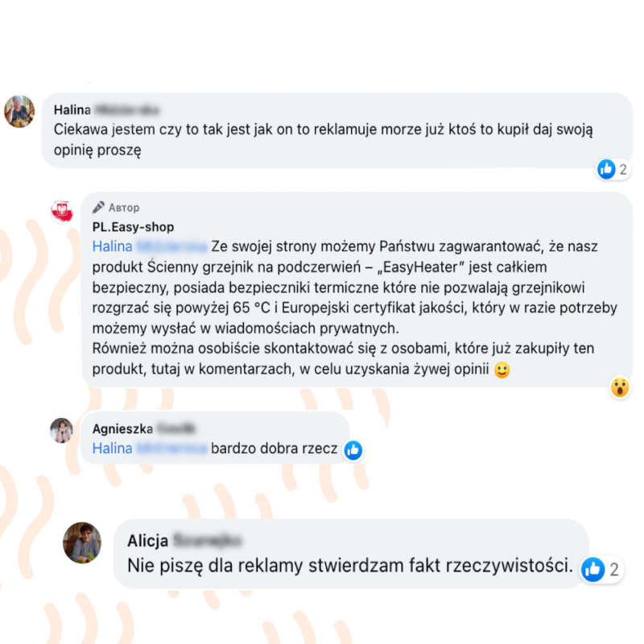Click the like count 2 on Halina's comment
The height and width of the screenshot is (644, 644).
tap(622, 169)
